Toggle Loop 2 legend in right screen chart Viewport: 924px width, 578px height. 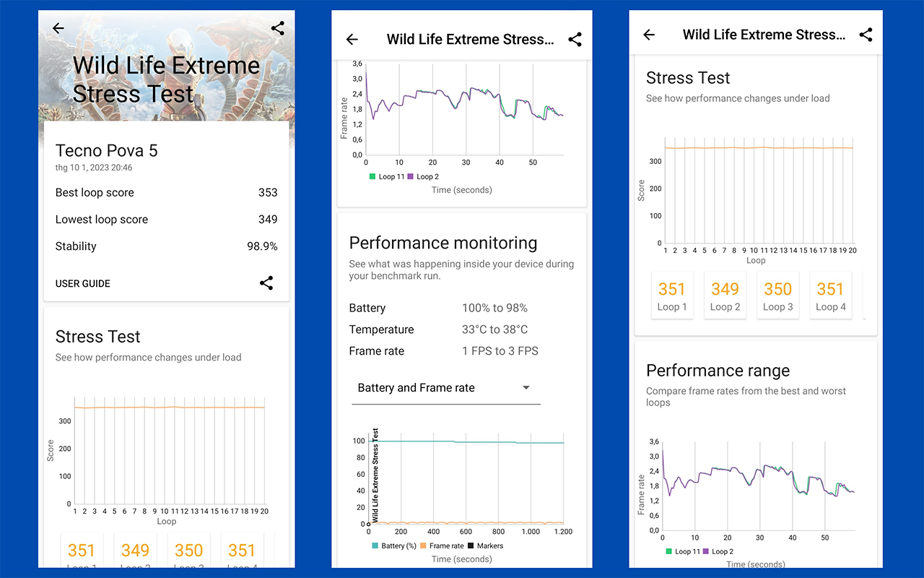[719, 551]
